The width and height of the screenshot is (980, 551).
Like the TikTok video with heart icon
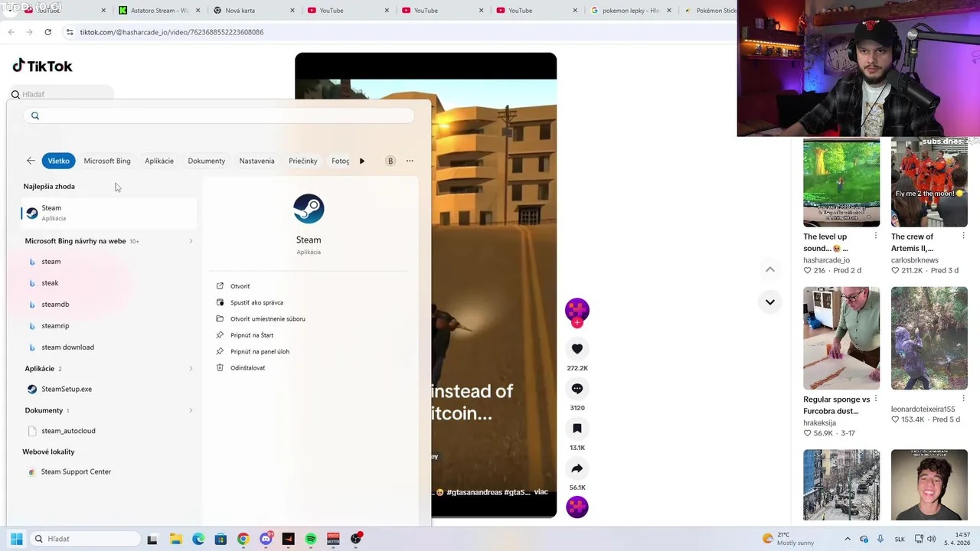pyautogui.click(x=577, y=349)
